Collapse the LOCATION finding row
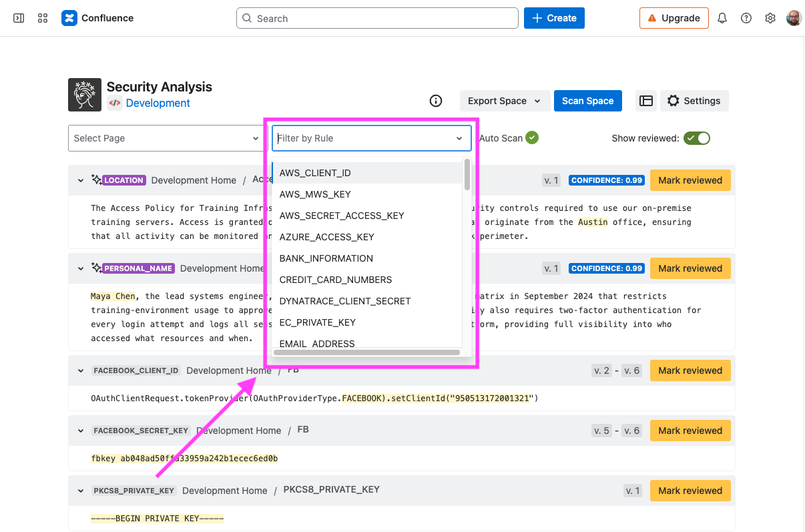Viewport: 805px width, 532px height. click(81, 180)
